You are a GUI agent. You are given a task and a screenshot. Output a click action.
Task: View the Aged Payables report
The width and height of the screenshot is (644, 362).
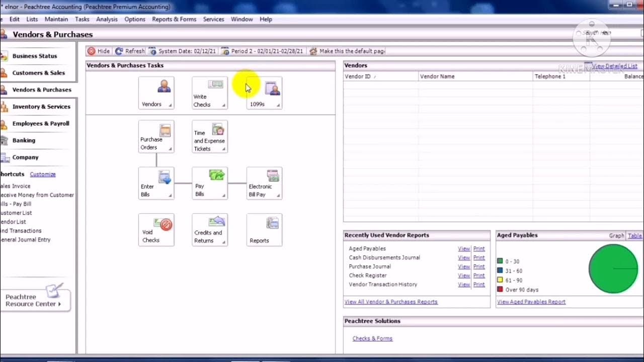(x=464, y=249)
